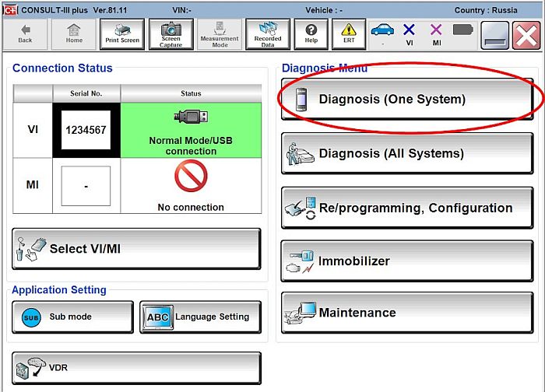Screen dimensions: 545x392
Task: Click the USB connector status icon
Action: 192,117
